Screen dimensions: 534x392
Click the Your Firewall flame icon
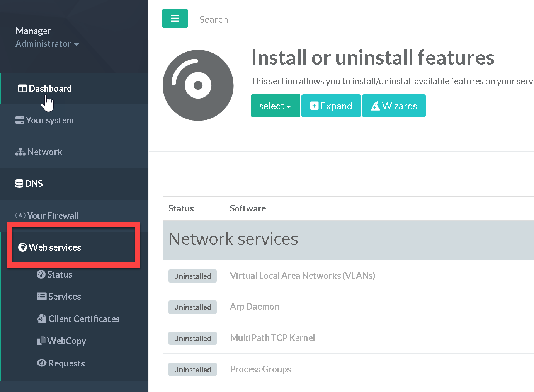20,216
